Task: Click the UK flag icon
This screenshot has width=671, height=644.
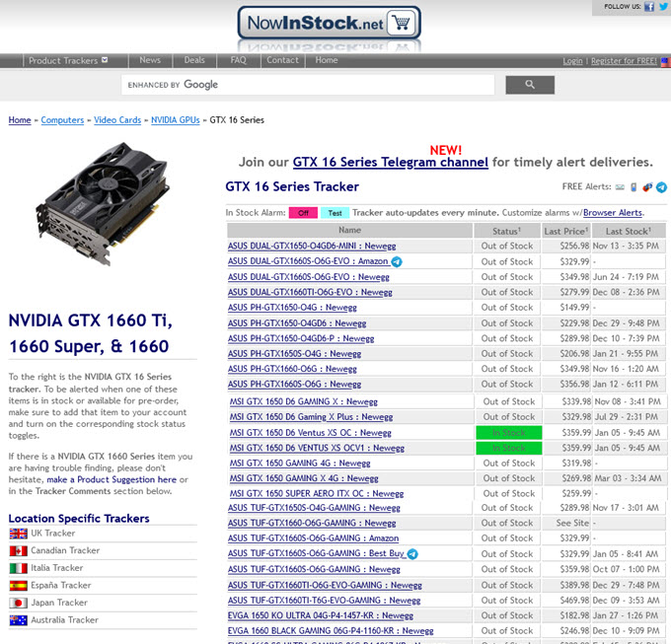Action: (x=19, y=534)
